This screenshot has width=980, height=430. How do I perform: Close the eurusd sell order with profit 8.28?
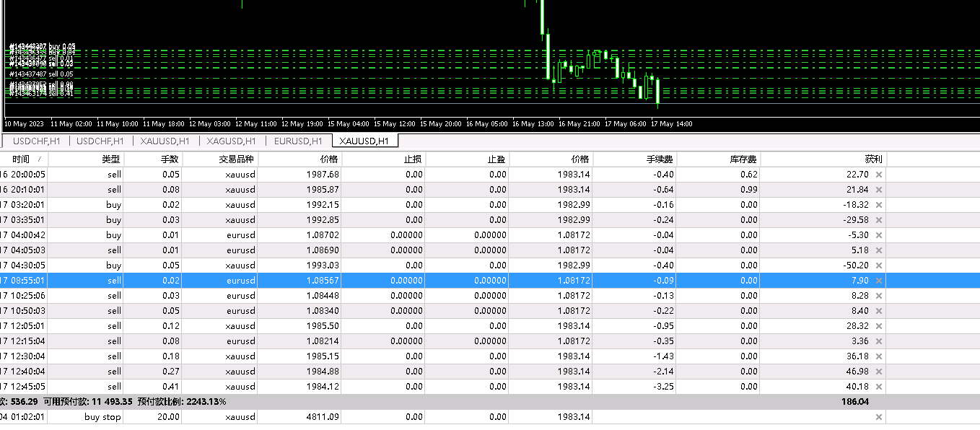tap(878, 296)
